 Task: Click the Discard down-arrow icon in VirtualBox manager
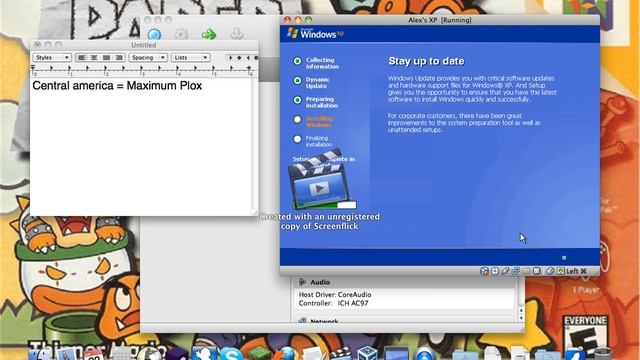click(237, 34)
